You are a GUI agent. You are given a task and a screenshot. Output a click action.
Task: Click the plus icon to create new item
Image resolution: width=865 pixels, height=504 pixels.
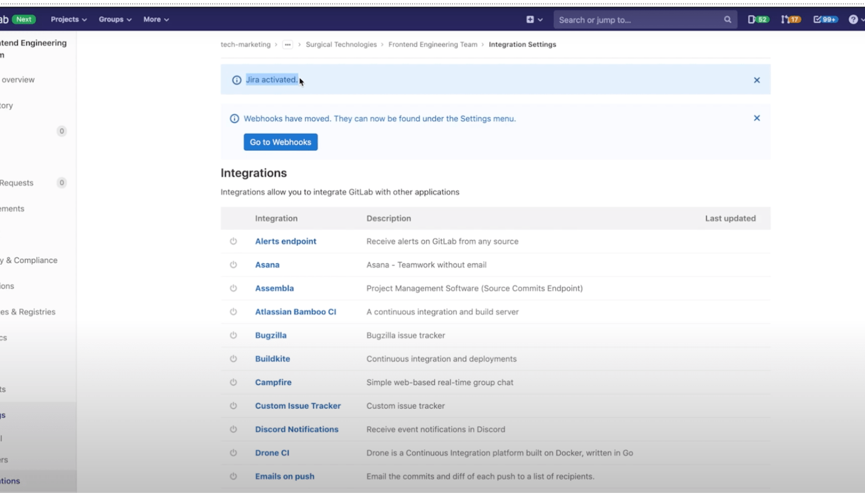coord(531,19)
